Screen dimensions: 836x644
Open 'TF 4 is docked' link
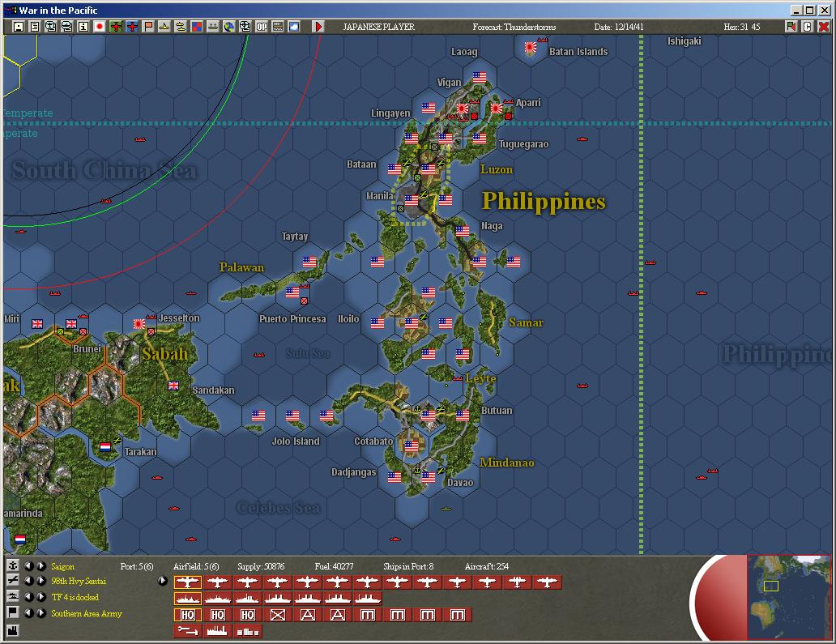point(75,597)
